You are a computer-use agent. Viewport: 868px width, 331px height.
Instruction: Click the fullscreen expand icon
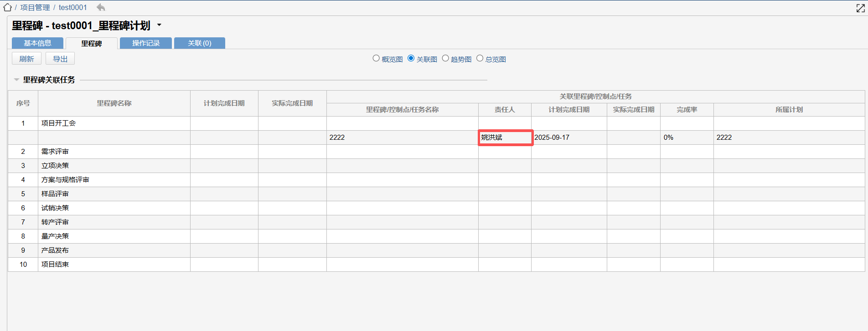click(860, 8)
